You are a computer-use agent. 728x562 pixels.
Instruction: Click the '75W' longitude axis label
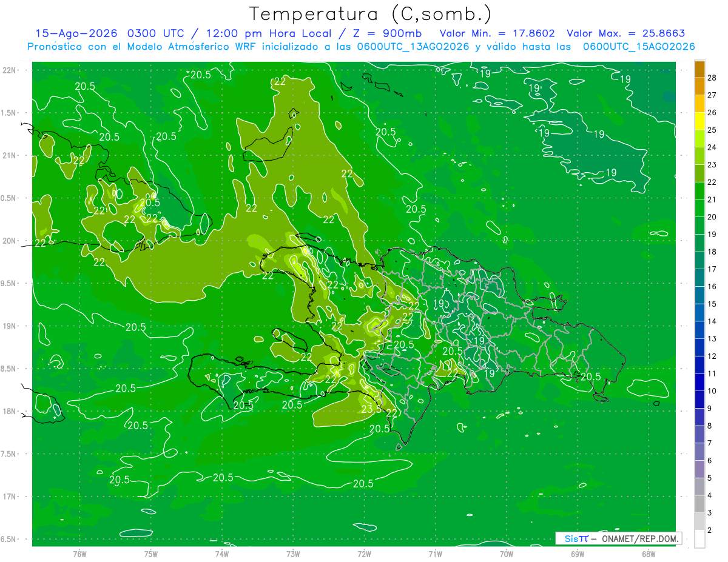tap(151, 554)
